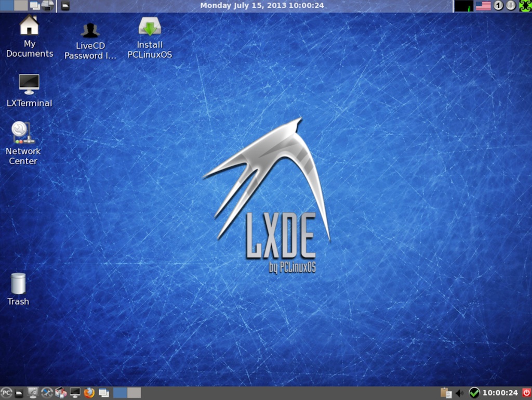This screenshot has width=532, height=400.
Task: Click windows iconify icon in top panel
Action: pos(34,5)
